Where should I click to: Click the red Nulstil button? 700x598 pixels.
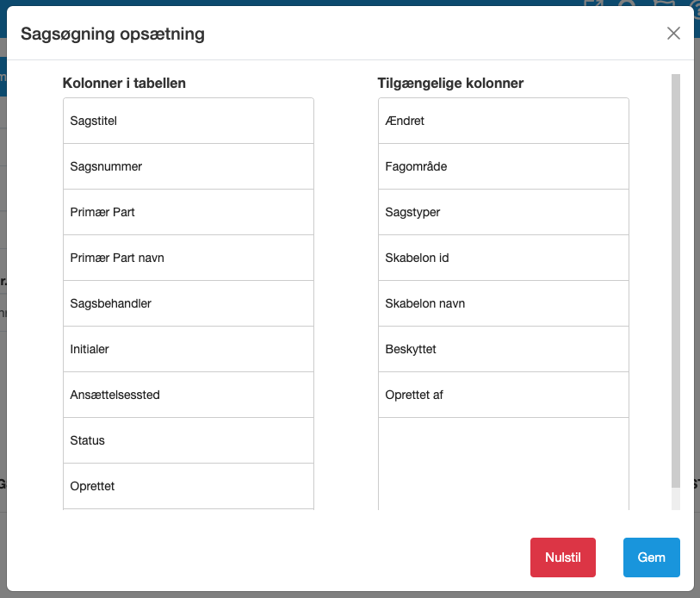562,558
